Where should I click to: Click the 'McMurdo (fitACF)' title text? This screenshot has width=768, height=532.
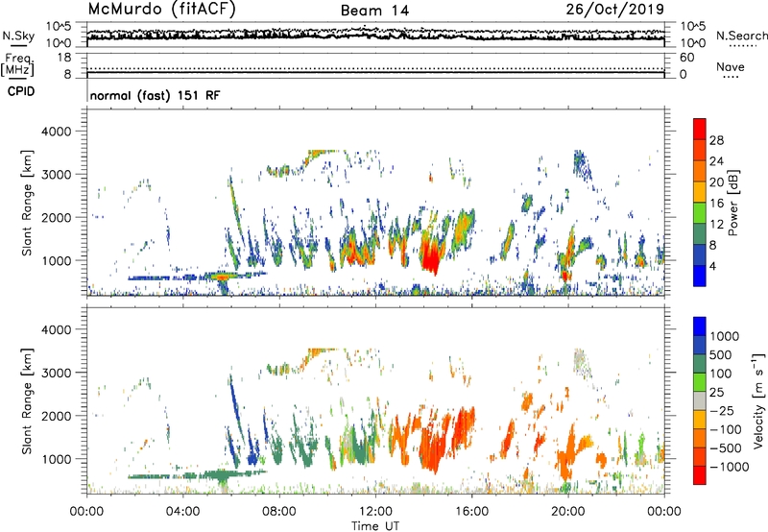[161, 10]
